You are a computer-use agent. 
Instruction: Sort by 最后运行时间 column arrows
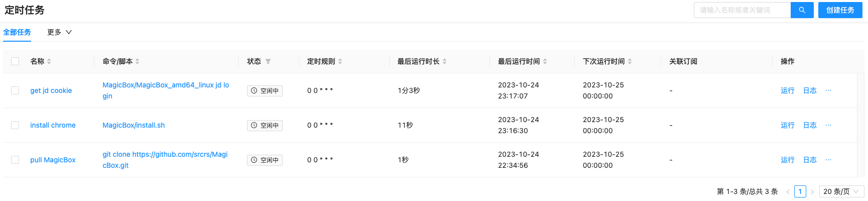(x=545, y=61)
